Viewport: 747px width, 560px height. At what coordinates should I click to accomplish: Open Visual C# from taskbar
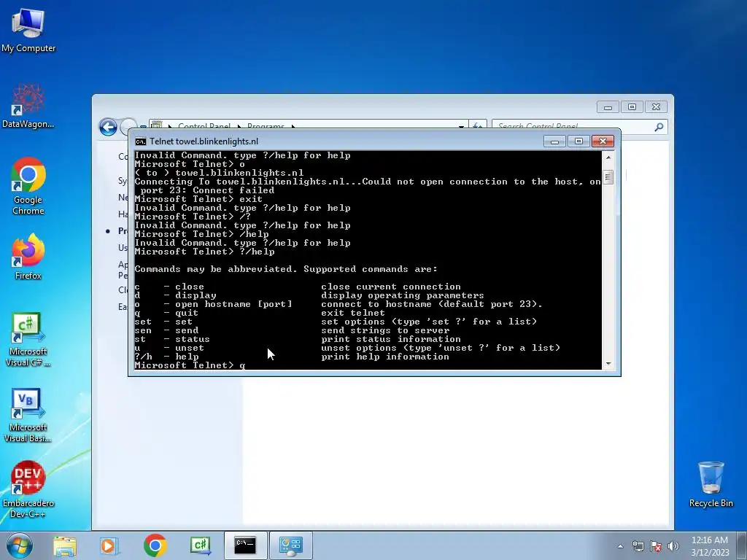tap(200, 545)
